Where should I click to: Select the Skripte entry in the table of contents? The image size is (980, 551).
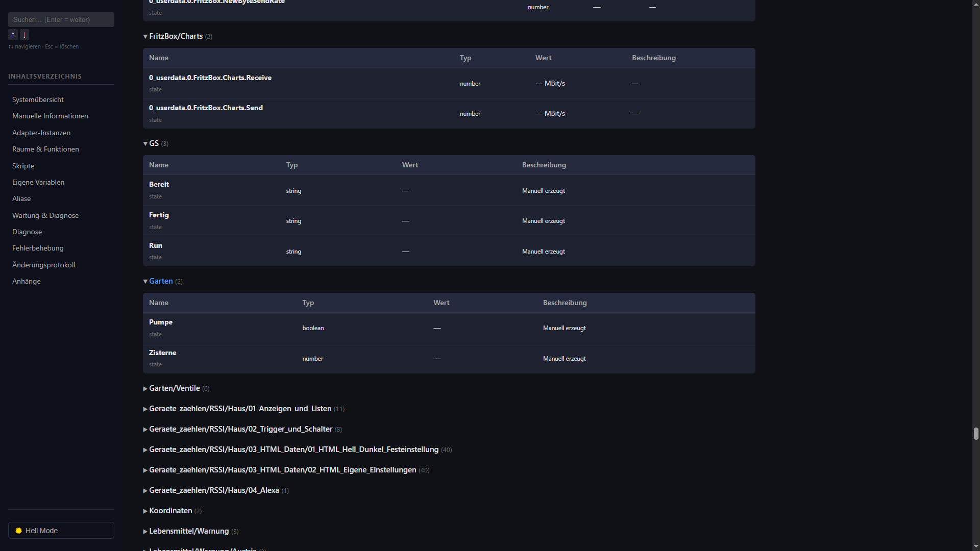[23, 166]
